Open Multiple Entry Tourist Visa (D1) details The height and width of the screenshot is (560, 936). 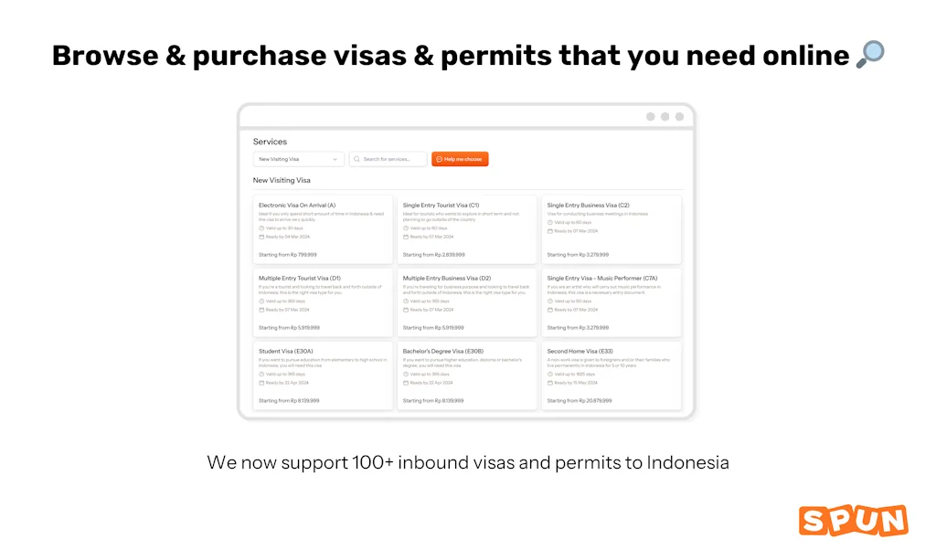click(323, 302)
